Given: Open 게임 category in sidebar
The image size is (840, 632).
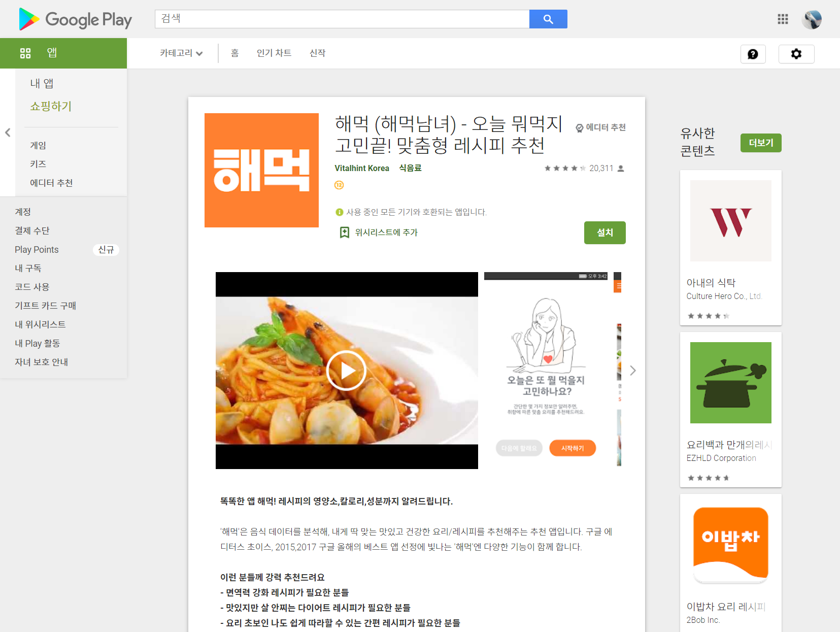Looking at the screenshot, I should pyautogui.click(x=38, y=146).
